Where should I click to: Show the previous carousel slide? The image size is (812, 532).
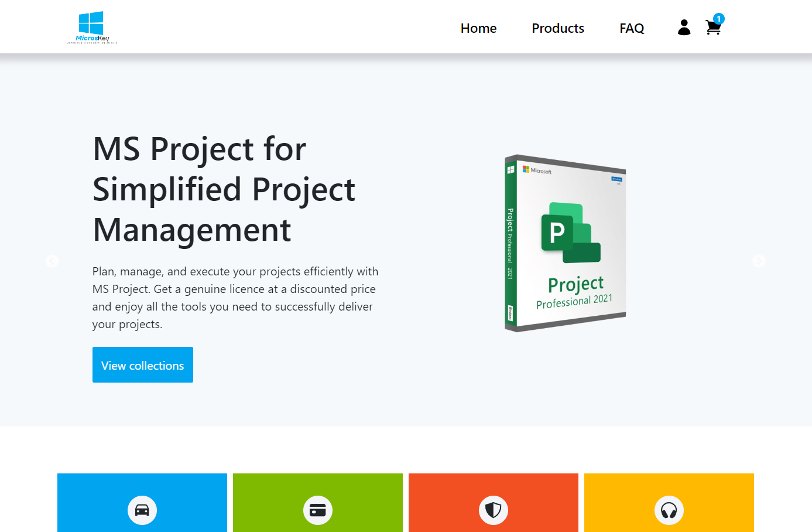[x=52, y=261]
